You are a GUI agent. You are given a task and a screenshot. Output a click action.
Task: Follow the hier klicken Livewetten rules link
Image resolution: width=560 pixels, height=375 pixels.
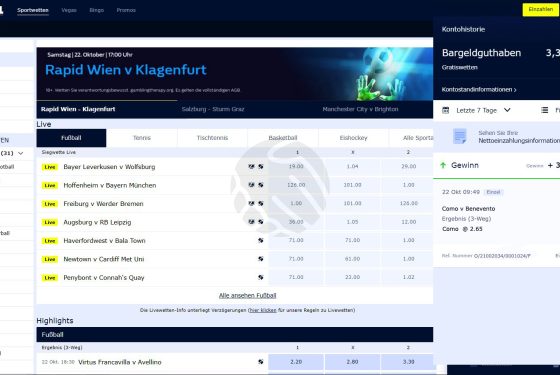pyautogui.click(x=263, y=310)
